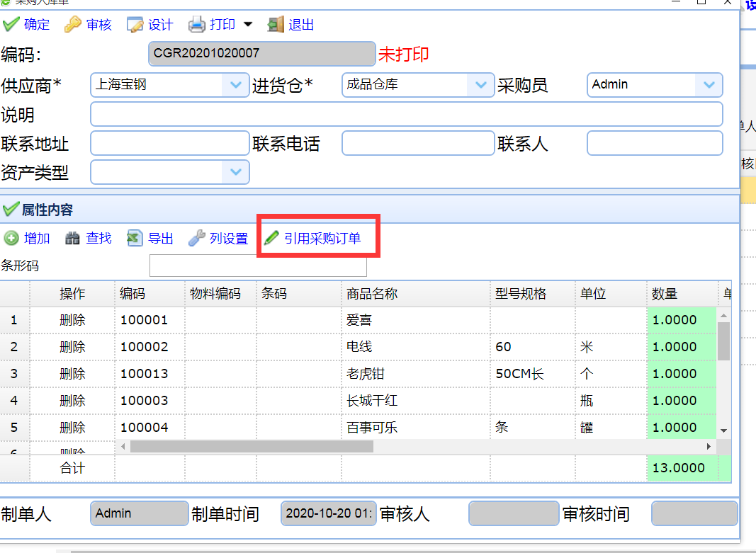Click the 条形码 input field
This screenshot has width=756, height=553.
[258, 266]
